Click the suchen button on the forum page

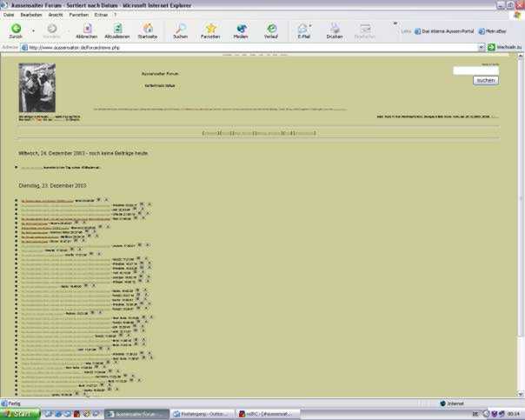tap(485, 80)
